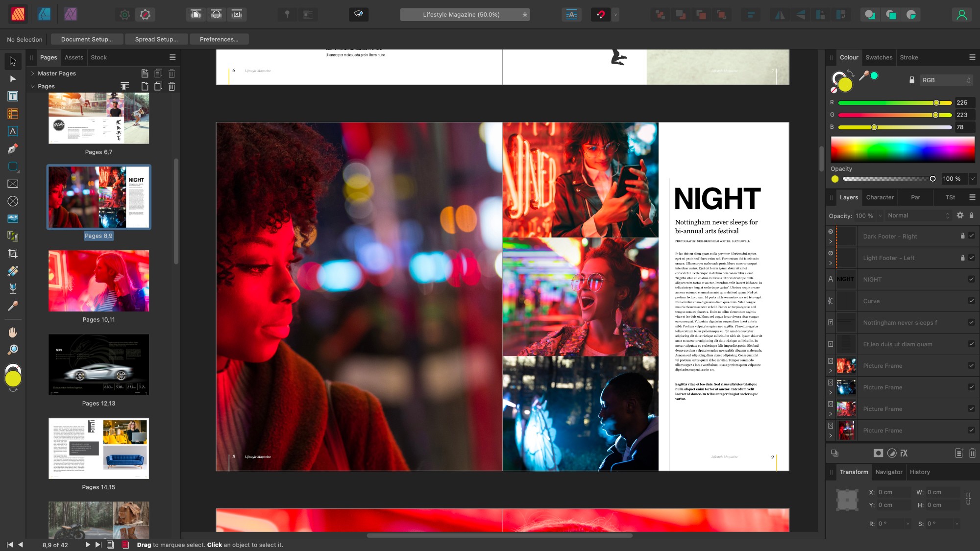980x551 pixels.
Task: Pick the Pen tool
Action: pos(13,148)
